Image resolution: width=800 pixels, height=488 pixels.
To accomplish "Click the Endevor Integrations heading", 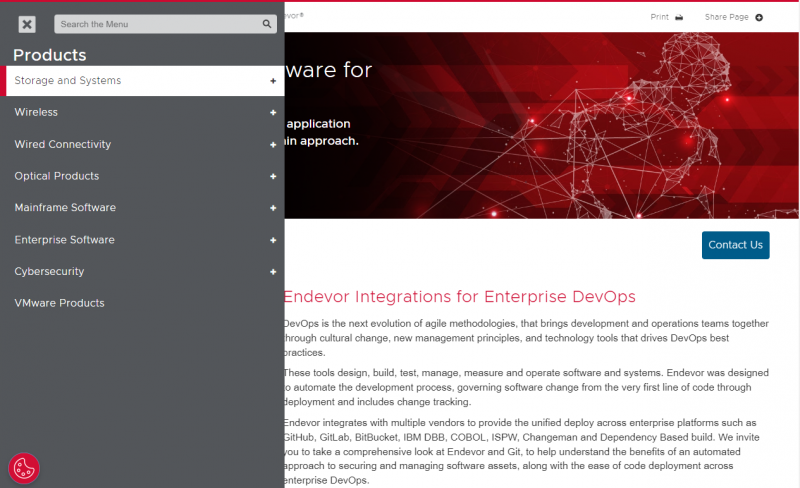I will point(459,297).
